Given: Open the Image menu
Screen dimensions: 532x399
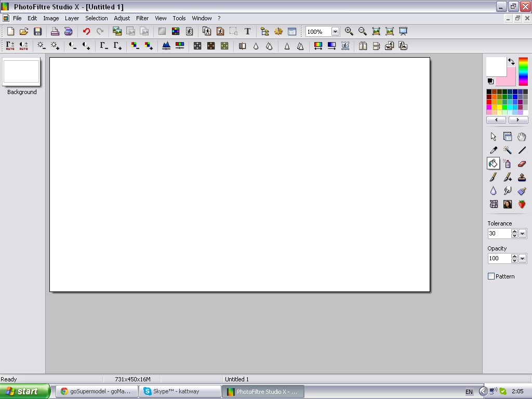Looking at the screenshot, I should point(51,18).
